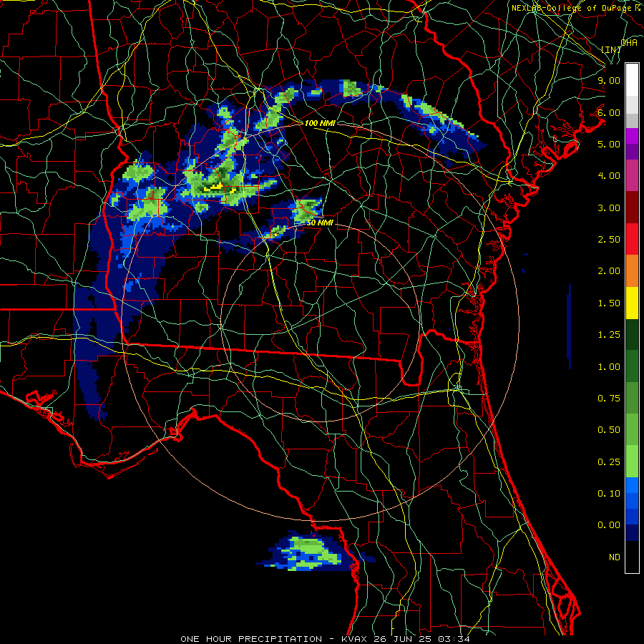Click the 100 NMI range ring label
This screenshot has height=644, width=644.
coord(320,123)
